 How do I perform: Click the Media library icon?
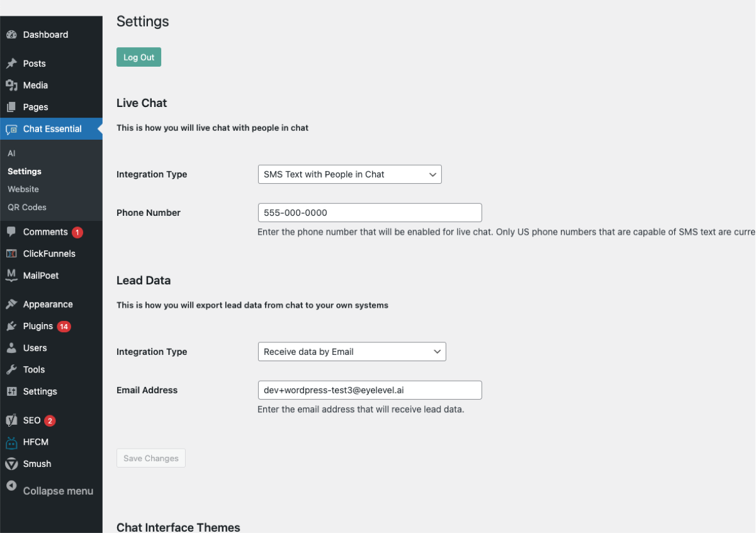(11, 85)
